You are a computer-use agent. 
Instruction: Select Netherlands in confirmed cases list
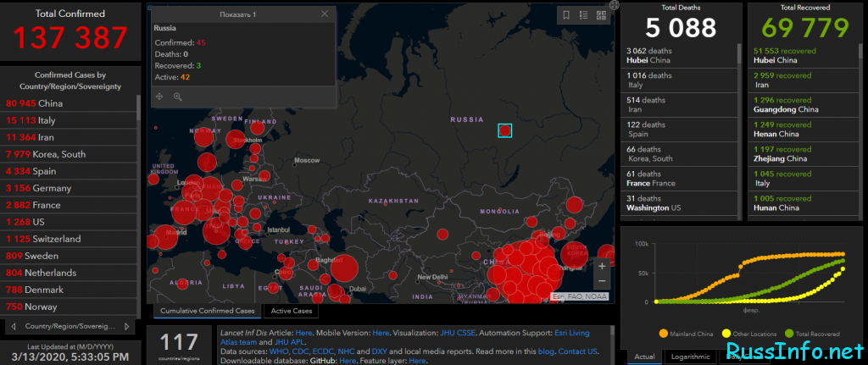[x=69, y=273]
